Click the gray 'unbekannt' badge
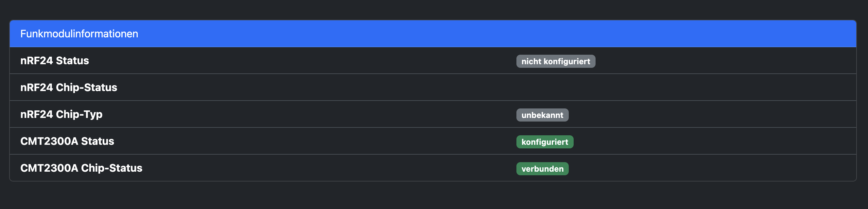This screenshot has width=868, height=209. tap(542, 115)
